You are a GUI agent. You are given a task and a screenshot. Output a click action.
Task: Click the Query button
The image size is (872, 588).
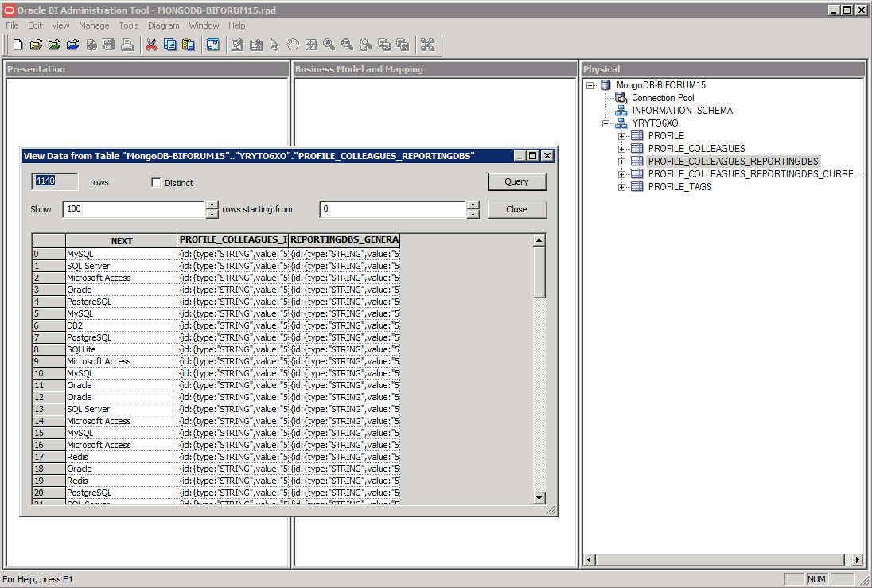pyautogui.click(x=516, y=181)
